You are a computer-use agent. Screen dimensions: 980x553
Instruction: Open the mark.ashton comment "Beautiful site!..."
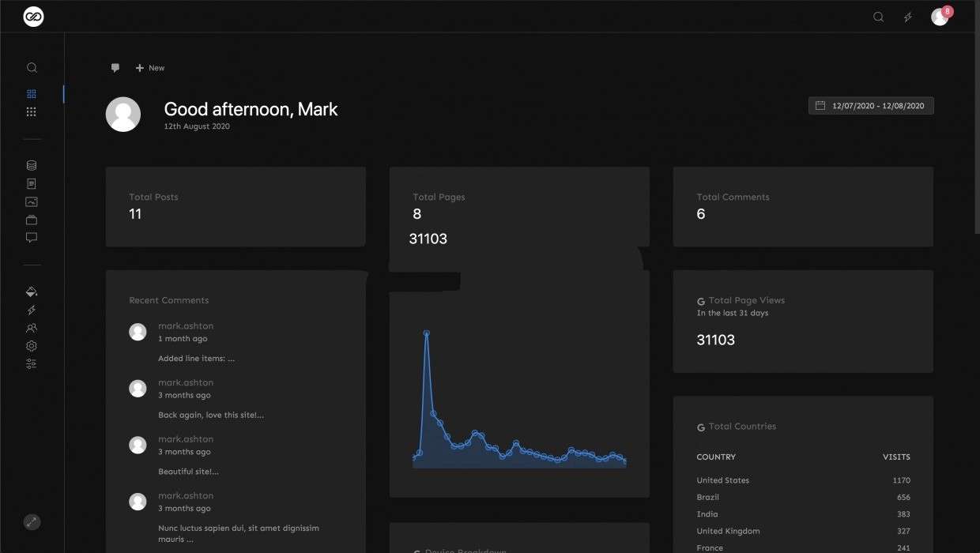pos(188,472)
